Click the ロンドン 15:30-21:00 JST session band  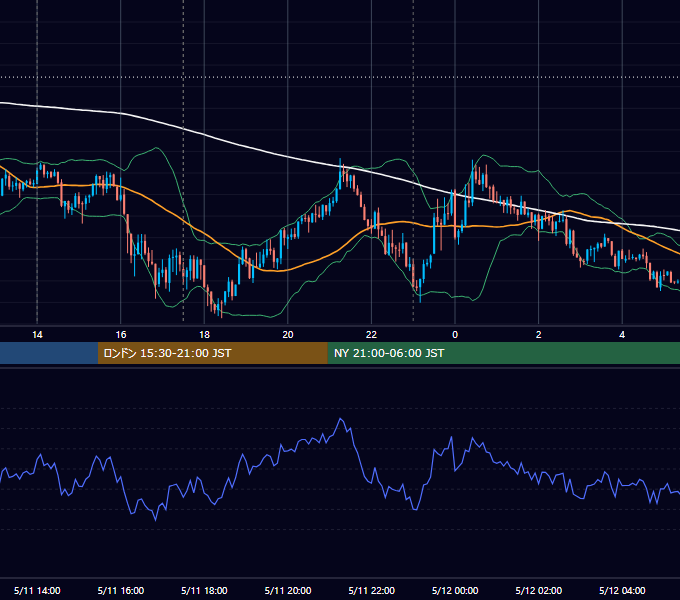tap(212, 353)
